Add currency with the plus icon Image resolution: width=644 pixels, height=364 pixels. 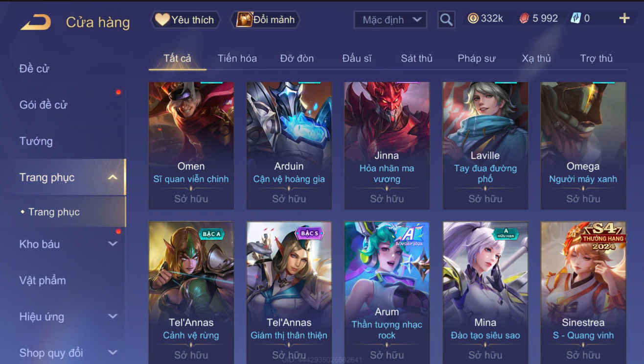click(x=624, y=19)
